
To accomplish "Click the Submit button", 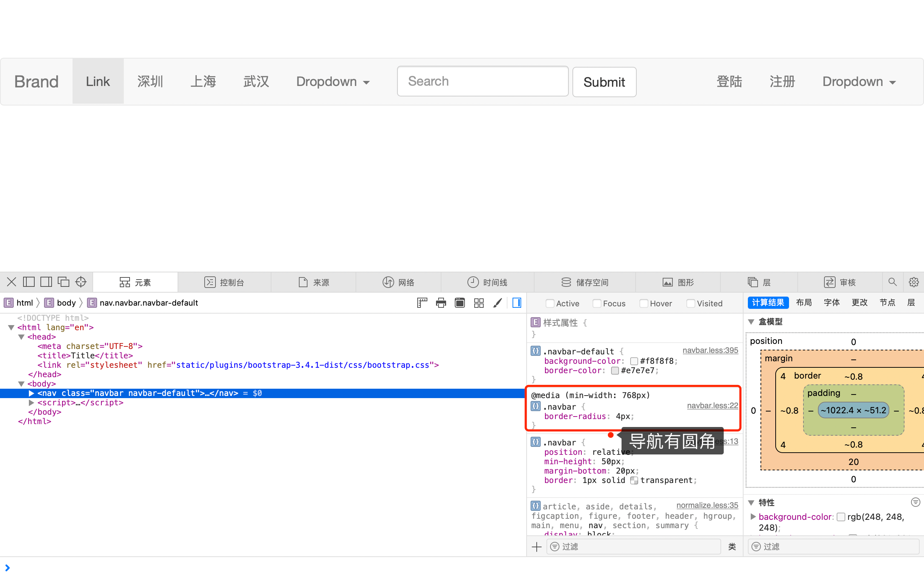I will point(604,82).
